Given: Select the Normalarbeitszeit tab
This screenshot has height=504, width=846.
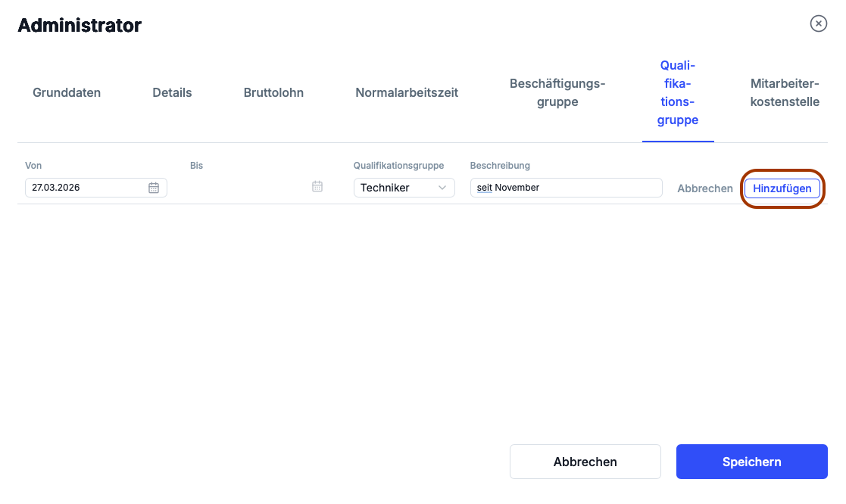Looking at the screenshot, I should click(x=407, y=93).
